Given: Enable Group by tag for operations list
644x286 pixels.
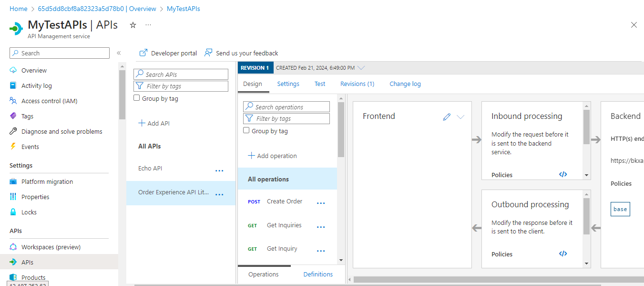Looking at the screenshot, I should [246, 130].
